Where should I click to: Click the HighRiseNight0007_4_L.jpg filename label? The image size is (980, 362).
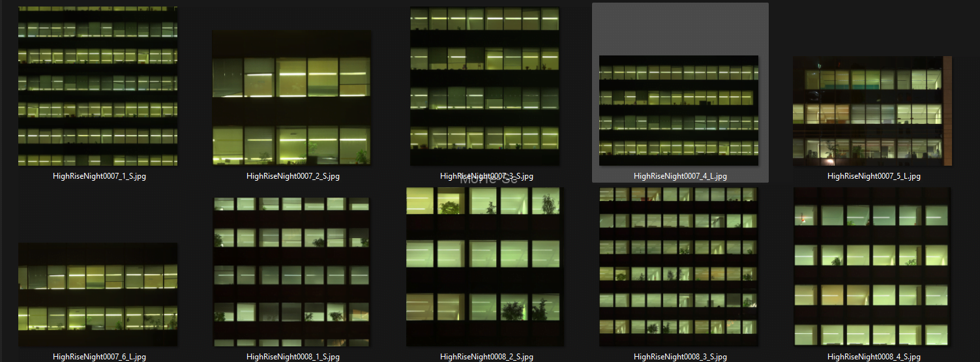[680, 176]
